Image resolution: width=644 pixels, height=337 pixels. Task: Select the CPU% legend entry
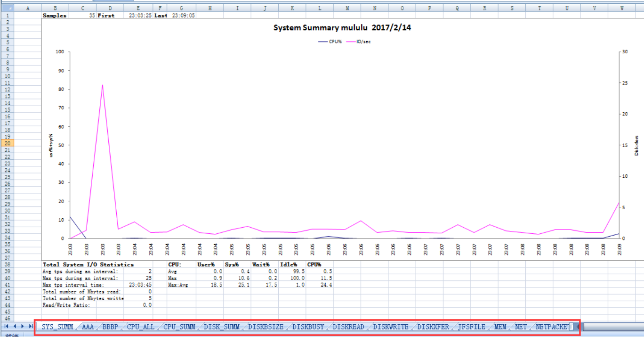pyautogui.click(x=330, y=41)
